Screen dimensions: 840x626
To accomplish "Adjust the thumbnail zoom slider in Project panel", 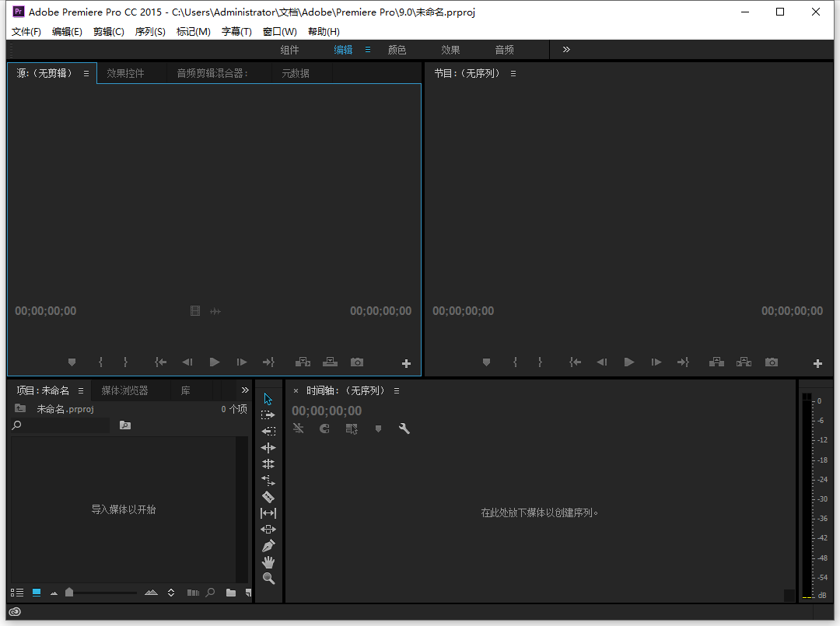I will [70, 593].
